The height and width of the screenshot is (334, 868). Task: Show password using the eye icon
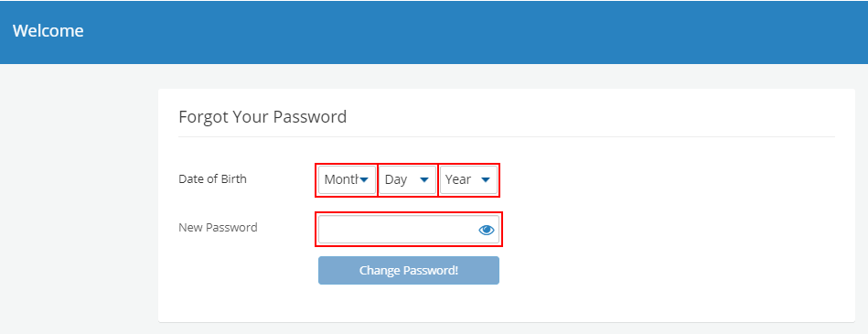(x=486, y=230)
